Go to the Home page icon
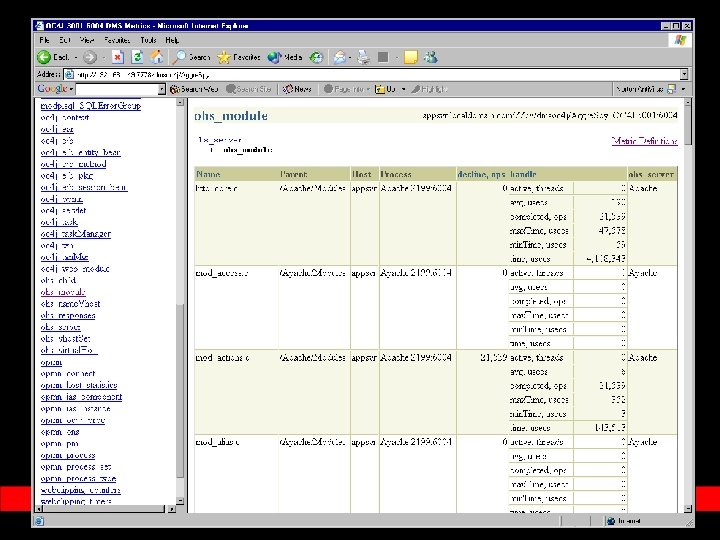Image resolution: width=720 pixels, height=540 pixels. pyautogui.click(x=158, y=57)
